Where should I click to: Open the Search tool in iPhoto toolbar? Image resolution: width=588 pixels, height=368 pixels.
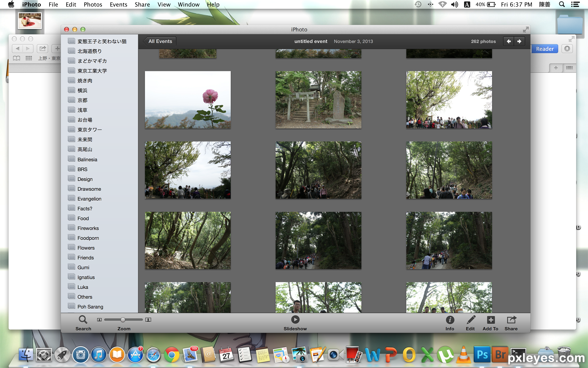click(x=83, y=323)
